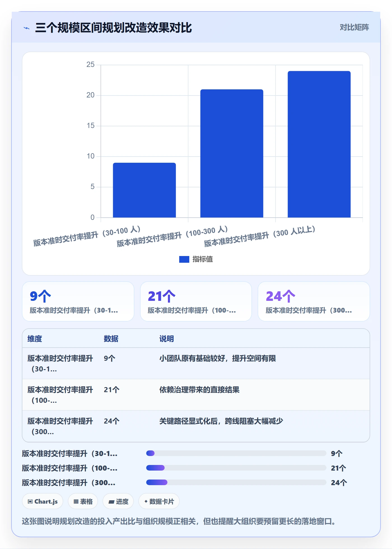Click the lightning icon beside the title

coord(27,28)
